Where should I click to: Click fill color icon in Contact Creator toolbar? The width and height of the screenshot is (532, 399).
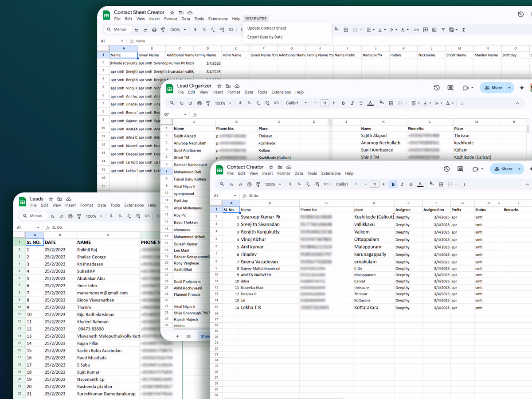click(x=431, y=184)
